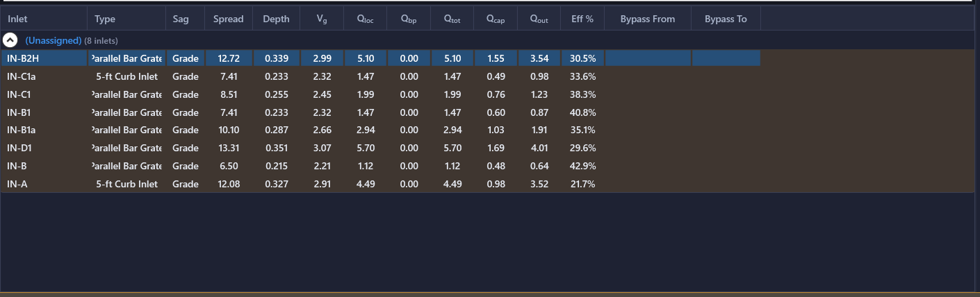Click efficiency value 29.6%

pyautogui.click(x=582, y=148)
